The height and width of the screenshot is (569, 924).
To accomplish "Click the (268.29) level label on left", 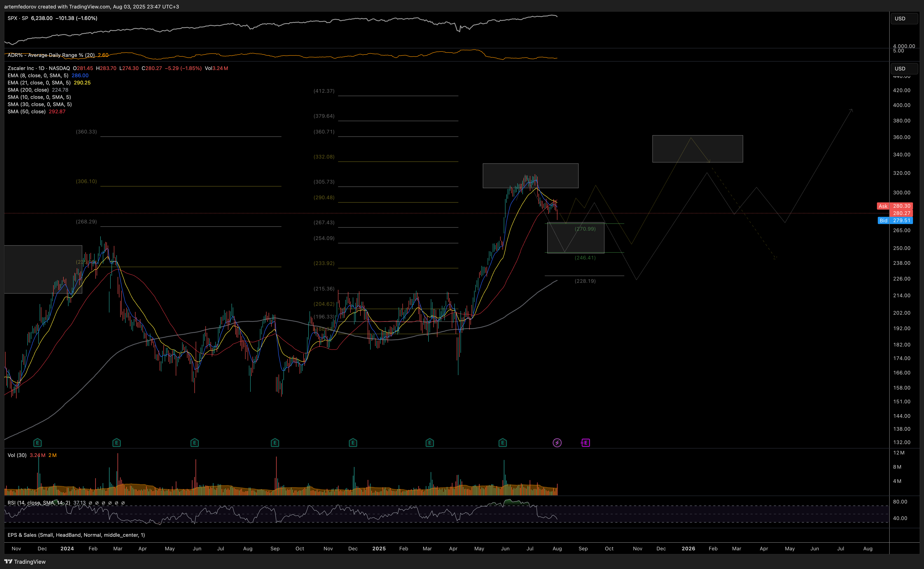I will [86, 222].
